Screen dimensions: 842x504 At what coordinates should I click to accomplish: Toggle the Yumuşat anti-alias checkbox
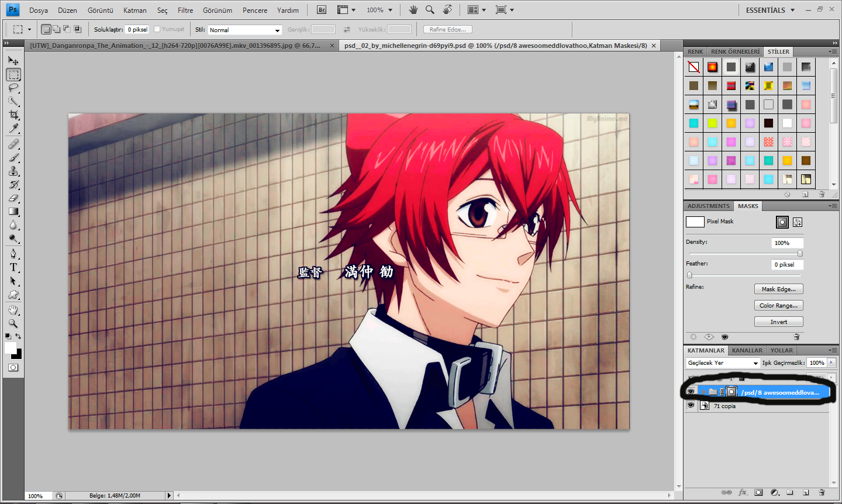(x=157, y=29)
